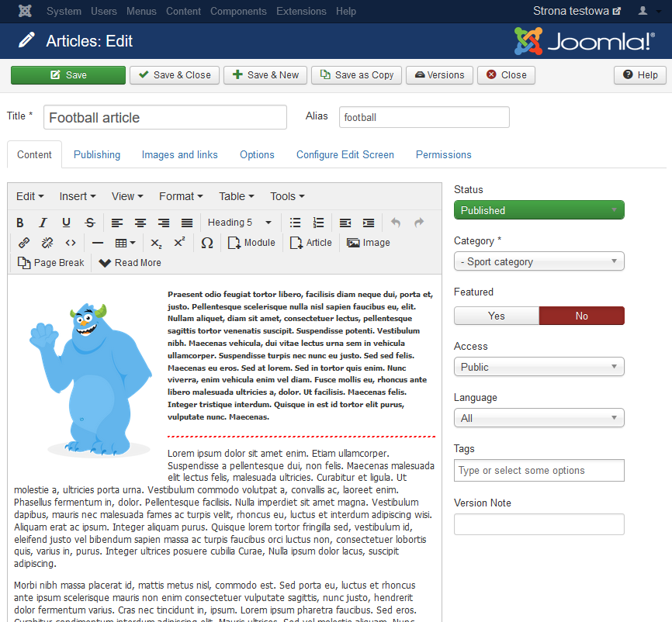Insert a special character with the Omega icon
The width and height of the screenshot is (672, 622).
coord(207,243)
